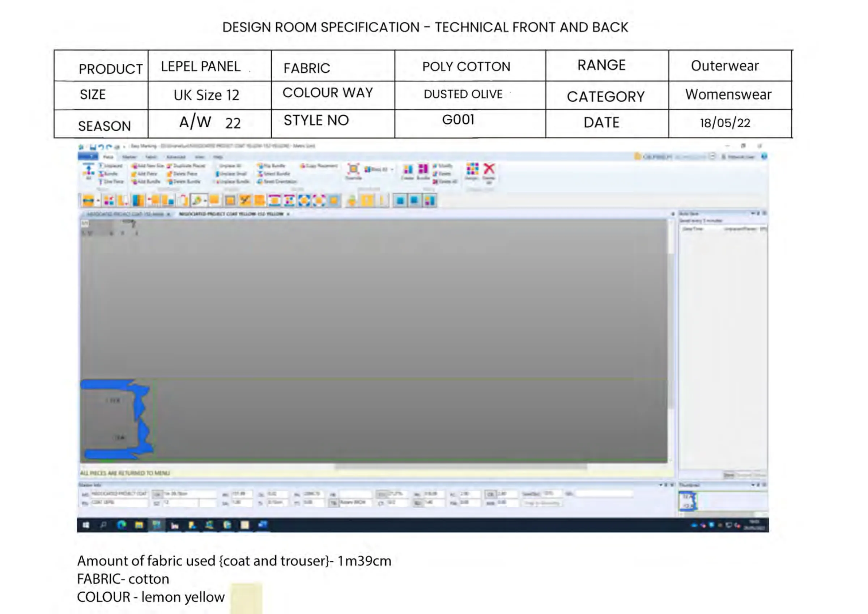
Task: Click the blue-pink-yellow blocks toolbar icon on the far right
Action: tap(430, 200)
